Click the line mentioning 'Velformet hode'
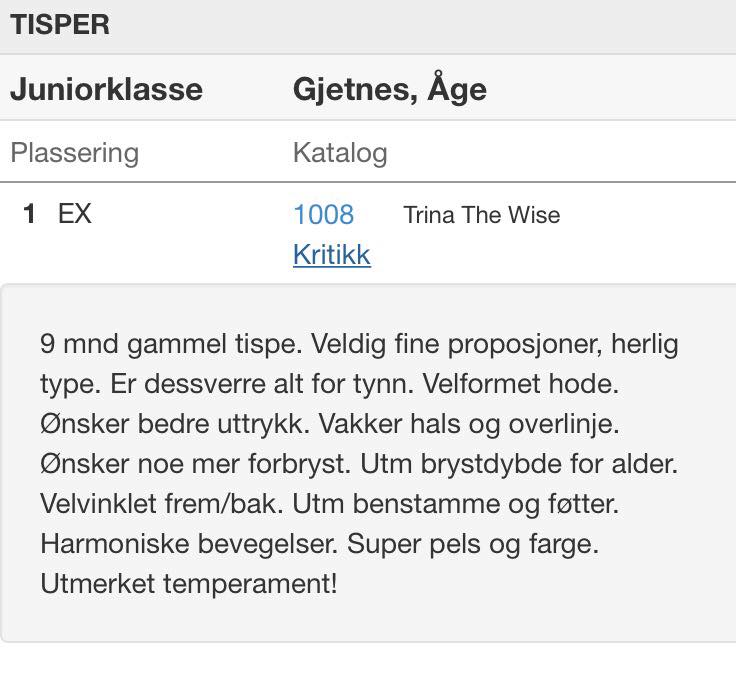 point(330,384)
